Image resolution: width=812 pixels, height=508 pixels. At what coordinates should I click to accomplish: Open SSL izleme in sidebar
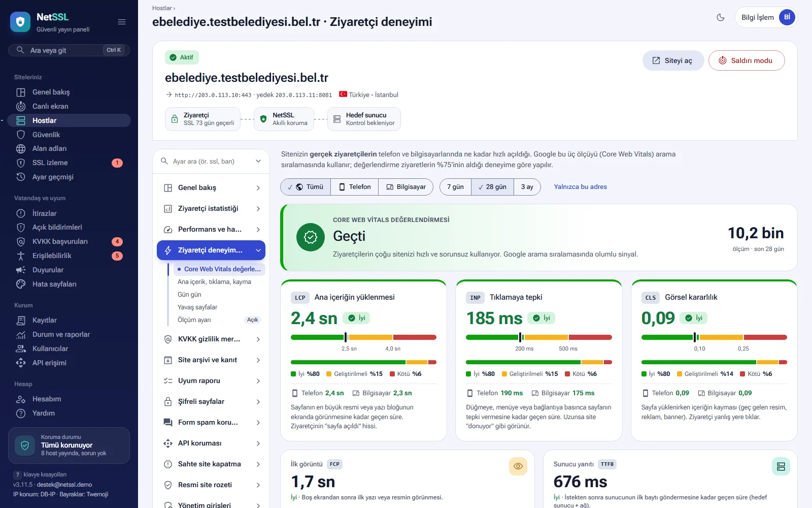click(x=69, y=163)
